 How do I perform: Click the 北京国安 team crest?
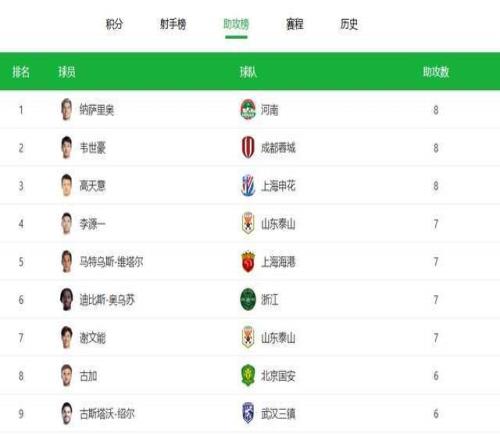[248, 376]
